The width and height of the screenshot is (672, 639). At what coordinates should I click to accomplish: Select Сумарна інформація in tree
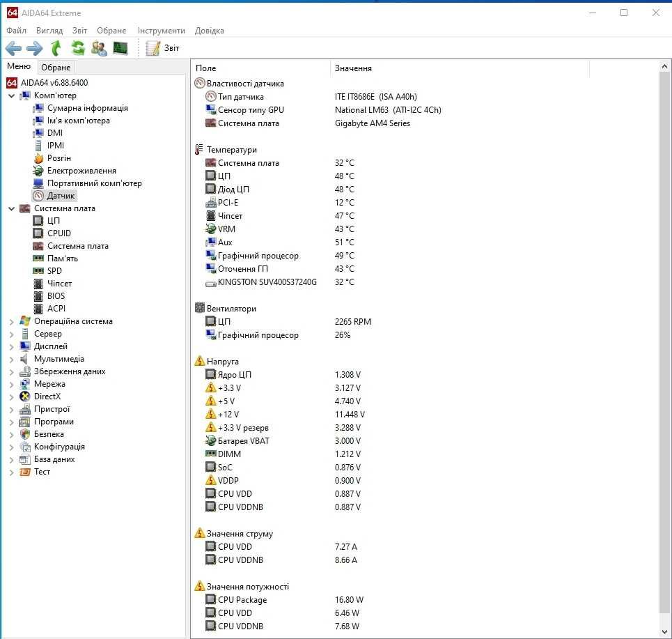[88, 108]
